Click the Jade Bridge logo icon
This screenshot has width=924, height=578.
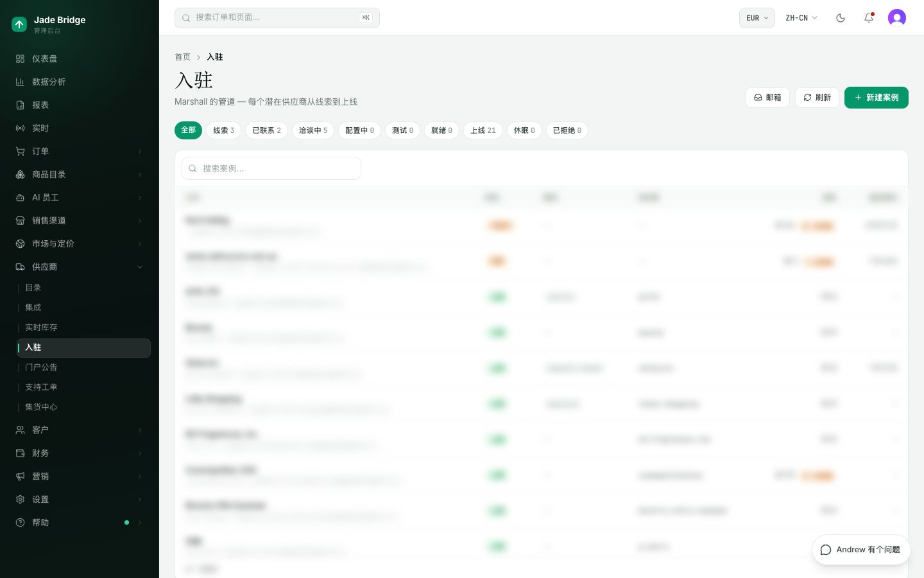coord(19,24)
